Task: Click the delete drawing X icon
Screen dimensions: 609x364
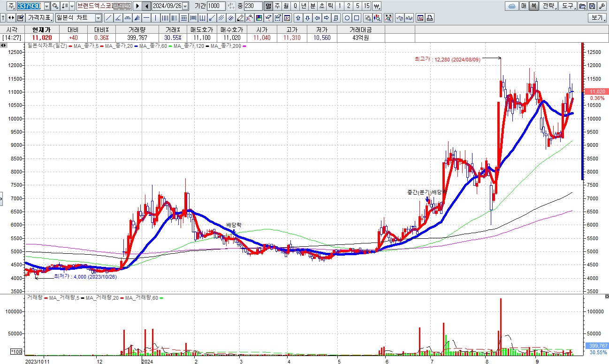Action: pos(287,18)
